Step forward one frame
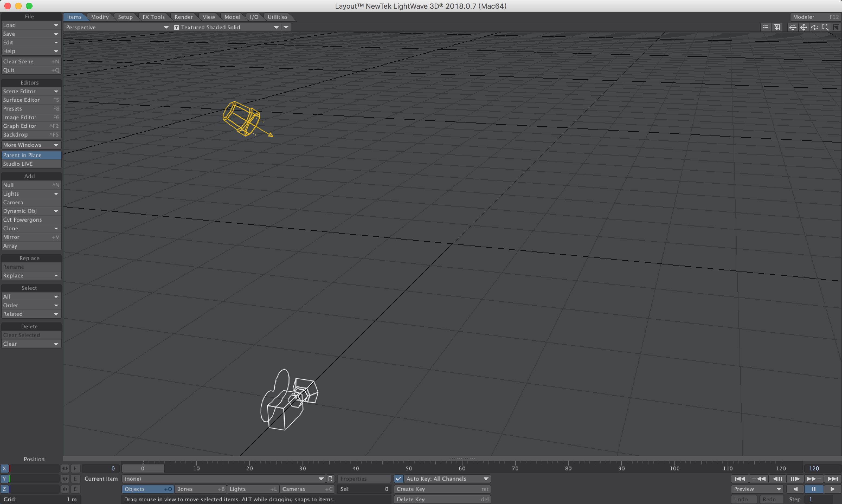This screenshot has height=504, width=842. (x=795, y=479)
